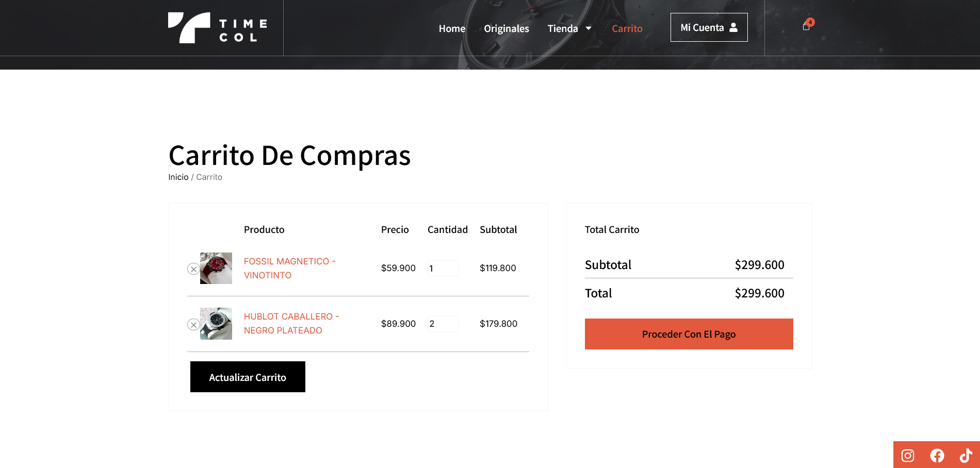
Task: Open Mi Cuenta account button
Action: [x=709, y=27]
